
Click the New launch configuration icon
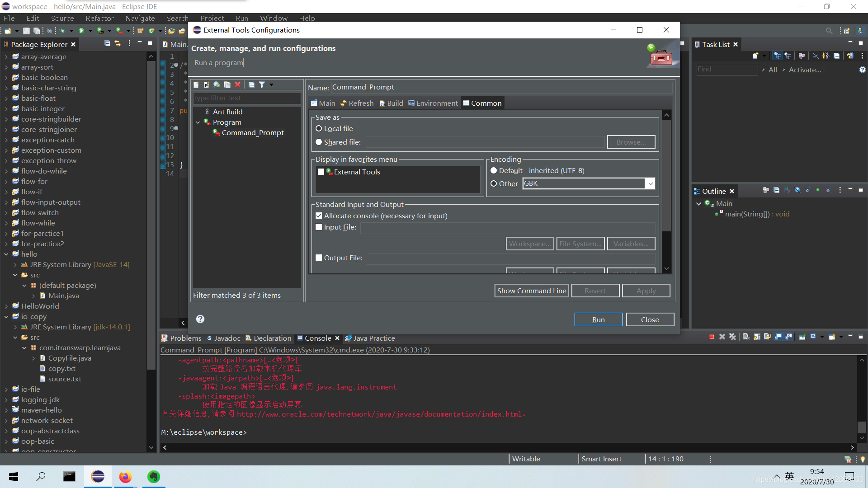196,84
